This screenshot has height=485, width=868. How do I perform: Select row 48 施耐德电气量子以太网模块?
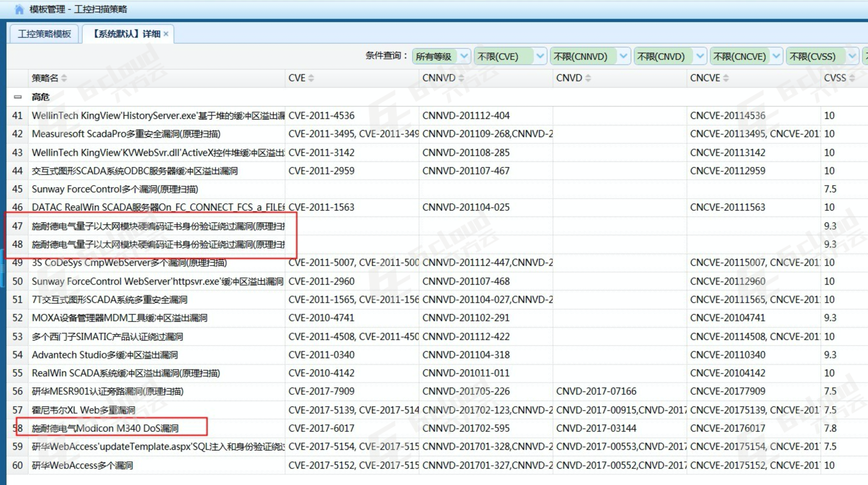point(437,244)
